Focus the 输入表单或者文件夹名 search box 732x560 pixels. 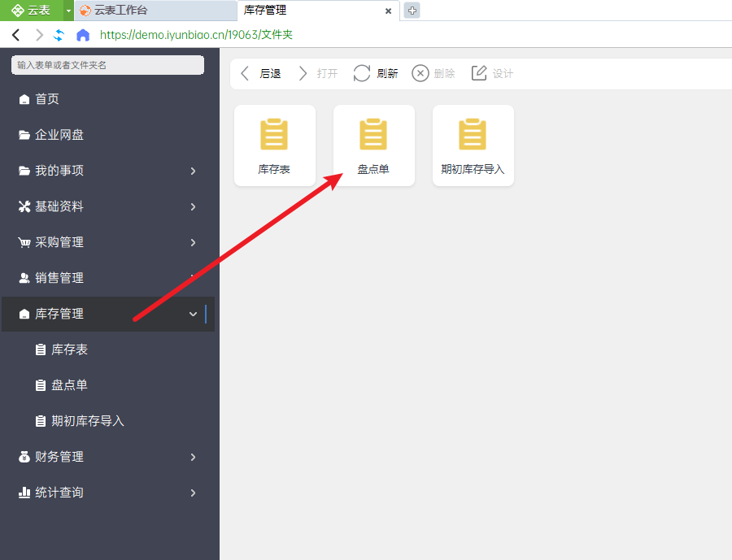[107, 65]
